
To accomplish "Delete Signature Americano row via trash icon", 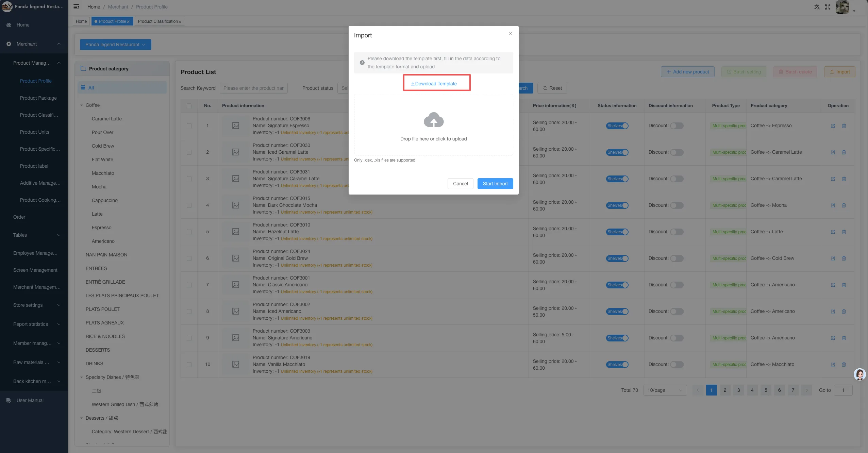I will 844,338.
